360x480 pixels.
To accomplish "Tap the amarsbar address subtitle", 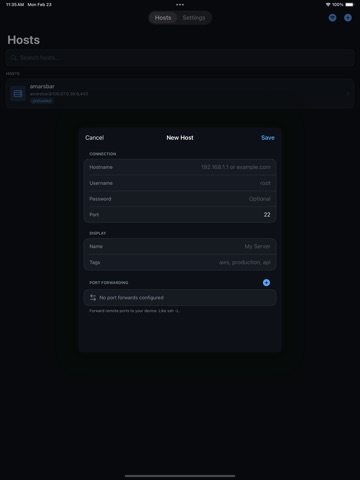I will coord(59,94).
